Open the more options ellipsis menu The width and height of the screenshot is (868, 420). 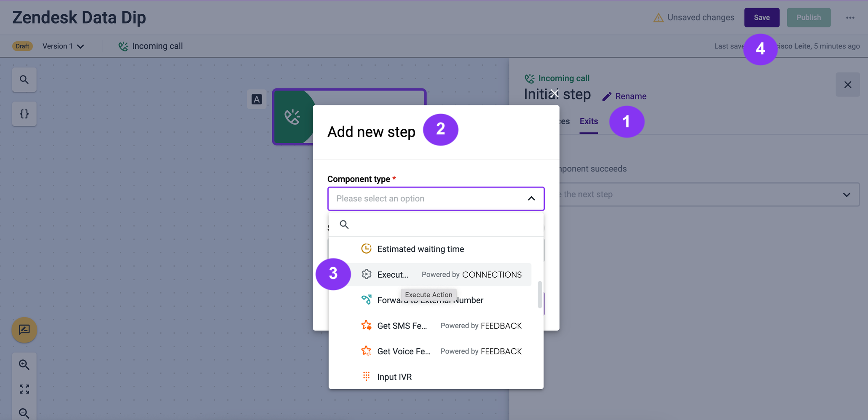pos(850,18)
